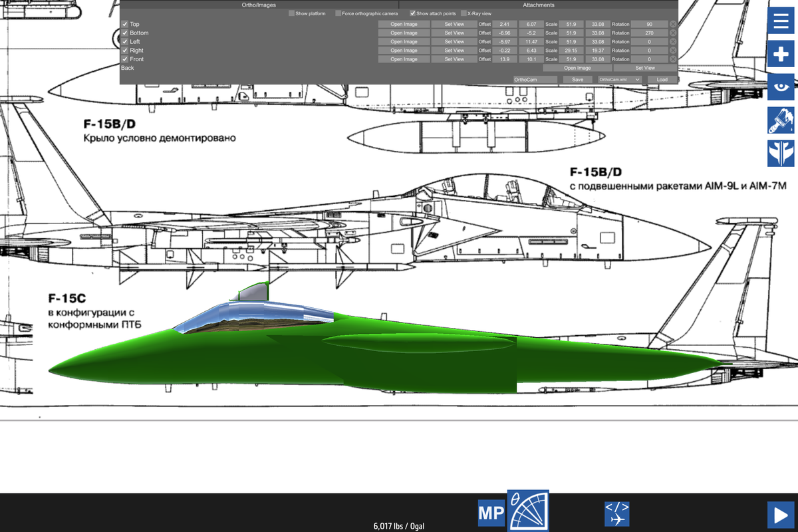Enable Force orthographic camera
This screenshot has height=532, width=798.
click(x=338, y=13)
